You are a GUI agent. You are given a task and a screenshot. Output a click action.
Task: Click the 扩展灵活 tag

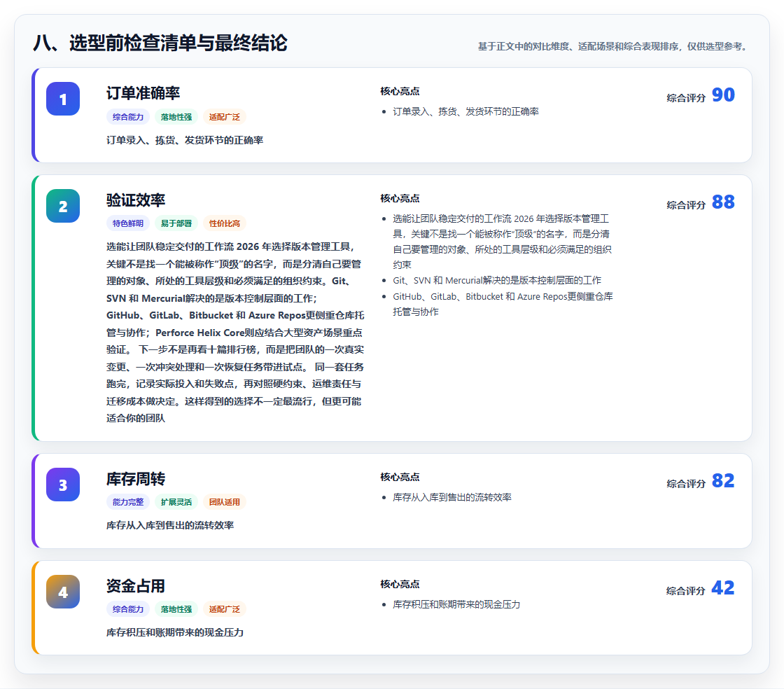(176, 502)
